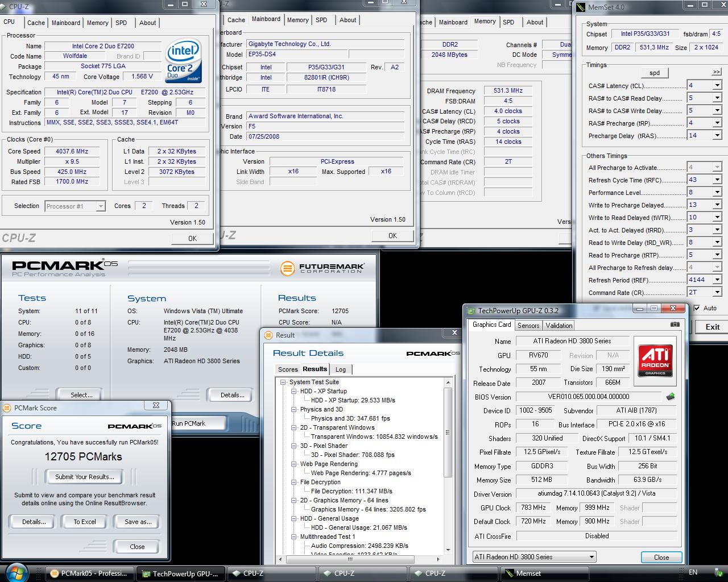Viewport: 728px width, 582px height.
Task: Collapse the HDD - XP Startup node
Action: (294, 391)
